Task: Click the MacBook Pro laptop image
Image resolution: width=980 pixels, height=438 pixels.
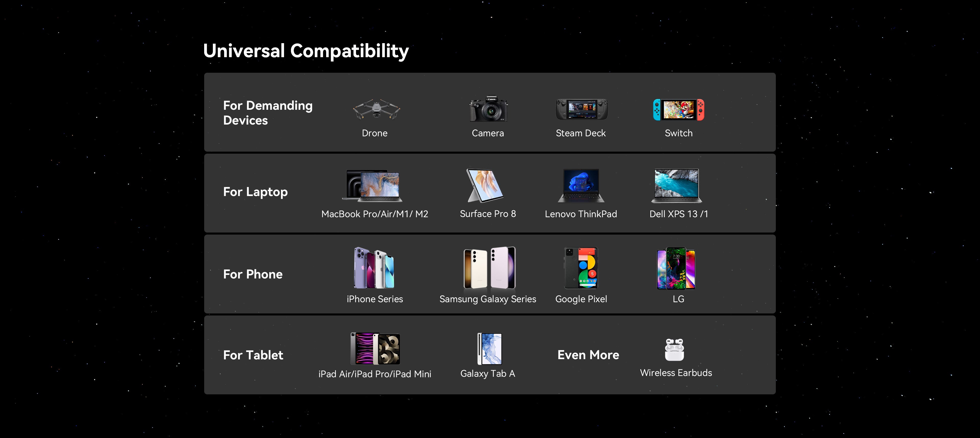Action: coord(373,186)
